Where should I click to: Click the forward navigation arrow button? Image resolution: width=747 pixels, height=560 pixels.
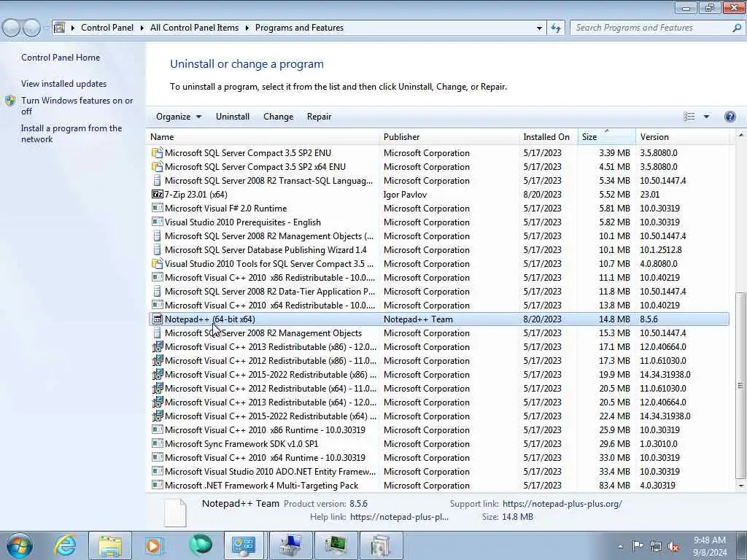coord(31,28)
